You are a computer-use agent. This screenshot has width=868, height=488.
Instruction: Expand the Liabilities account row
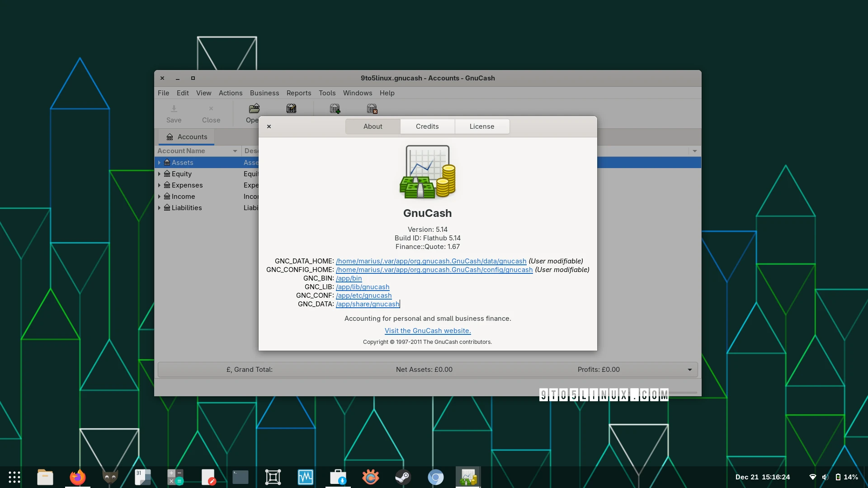159,208
